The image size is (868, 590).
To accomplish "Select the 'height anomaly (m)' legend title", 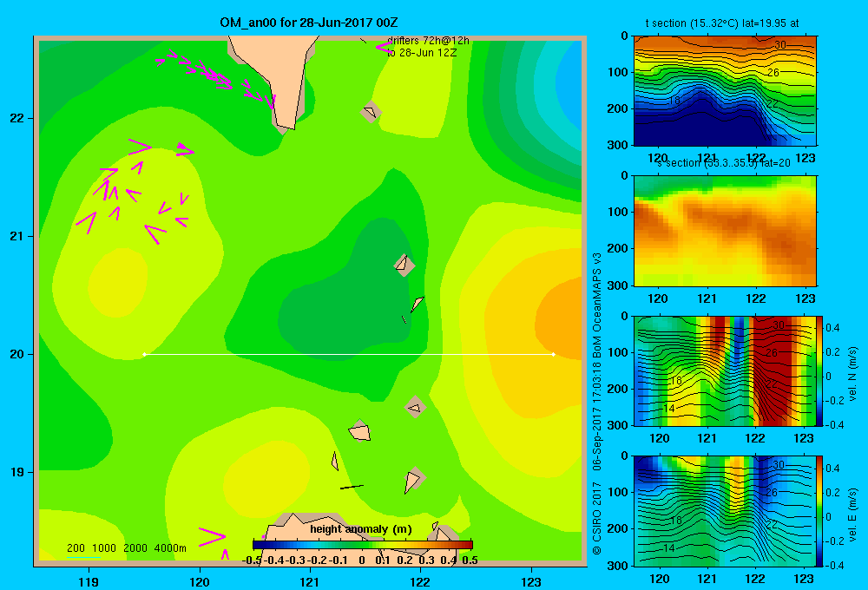I will click(361, 529).
